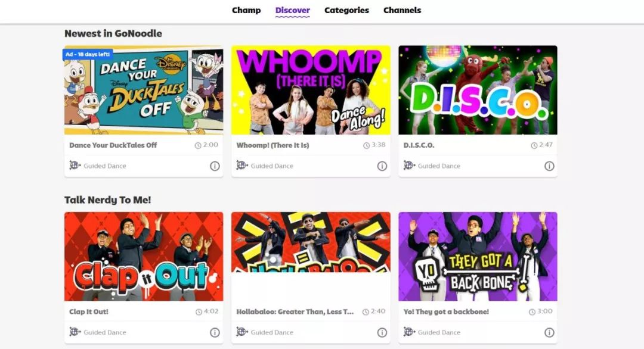Show info for D.I.S.C.O. video
Image resolution: width=644 pixels, height=349 pixels.
(x=549, y=166)
